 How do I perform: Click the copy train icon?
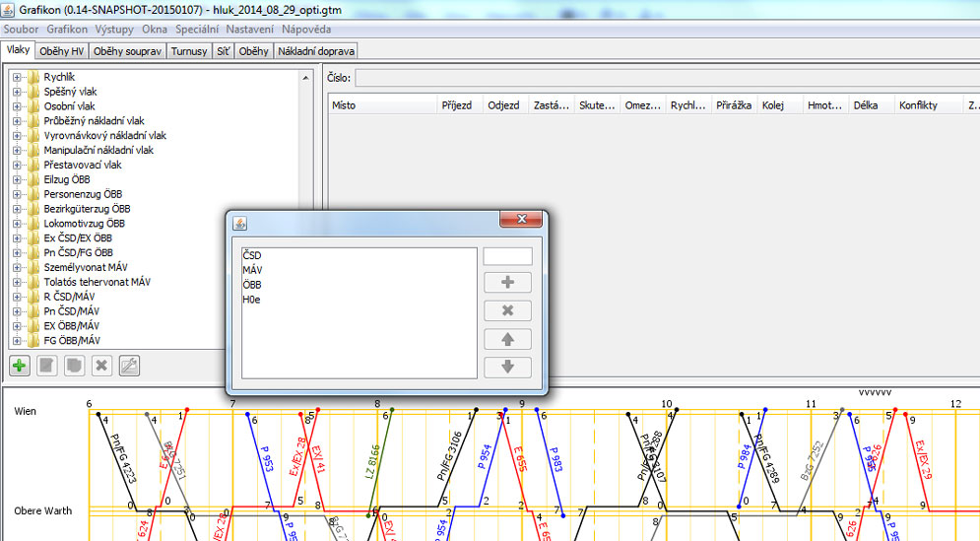[75, 366]
